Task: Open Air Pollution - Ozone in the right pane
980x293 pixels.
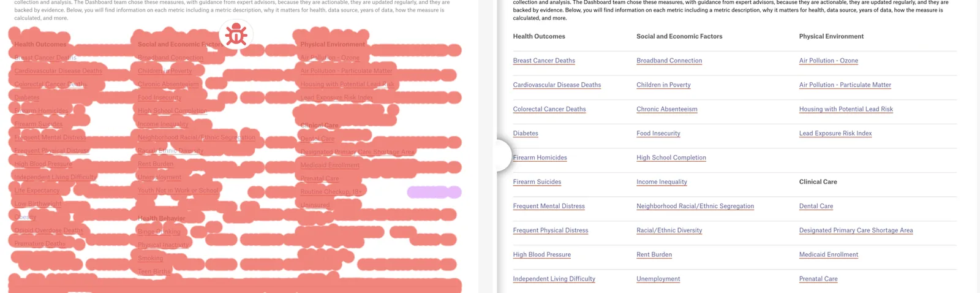Action: click(829, 61)
